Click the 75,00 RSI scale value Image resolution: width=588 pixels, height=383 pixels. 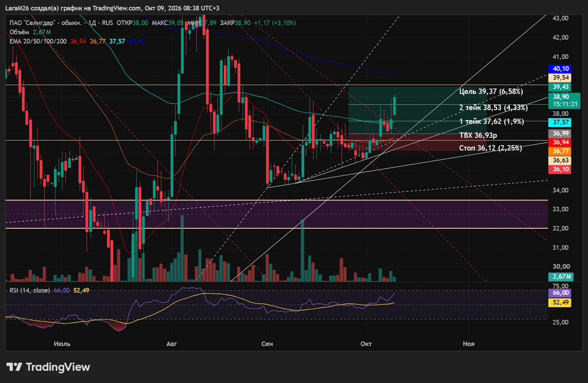coord(561,286)
